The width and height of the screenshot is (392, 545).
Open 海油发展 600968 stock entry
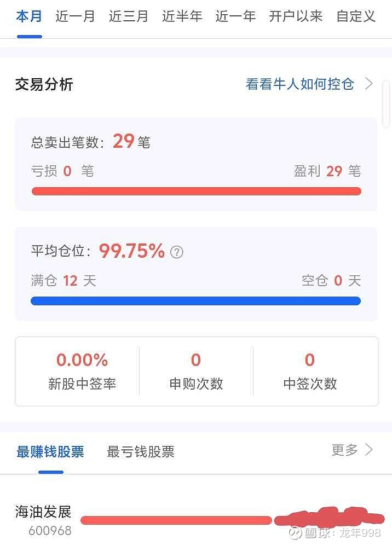click(x=44, y=520)
